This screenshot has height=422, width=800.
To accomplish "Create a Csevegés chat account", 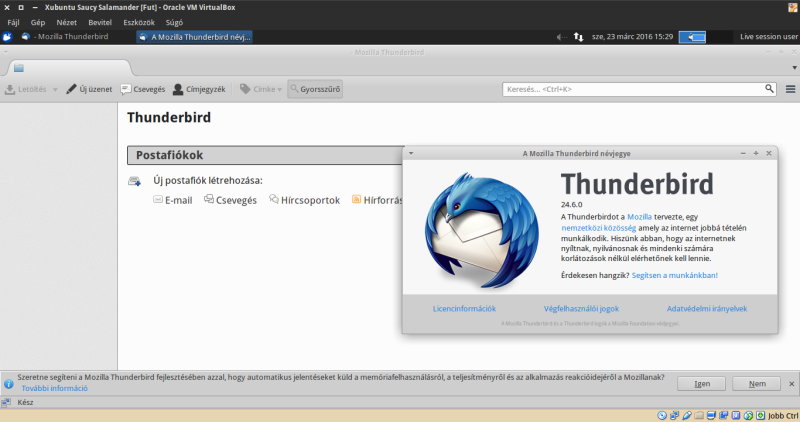I will pyautogui.click(x=230, y=200).
